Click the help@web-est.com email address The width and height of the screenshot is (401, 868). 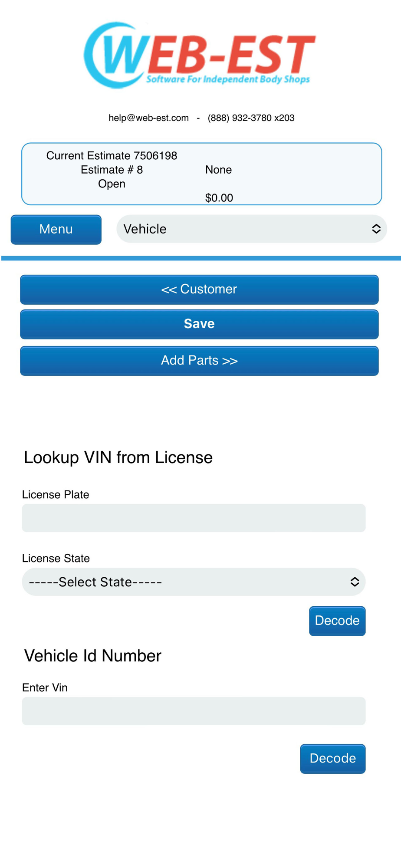148,118
